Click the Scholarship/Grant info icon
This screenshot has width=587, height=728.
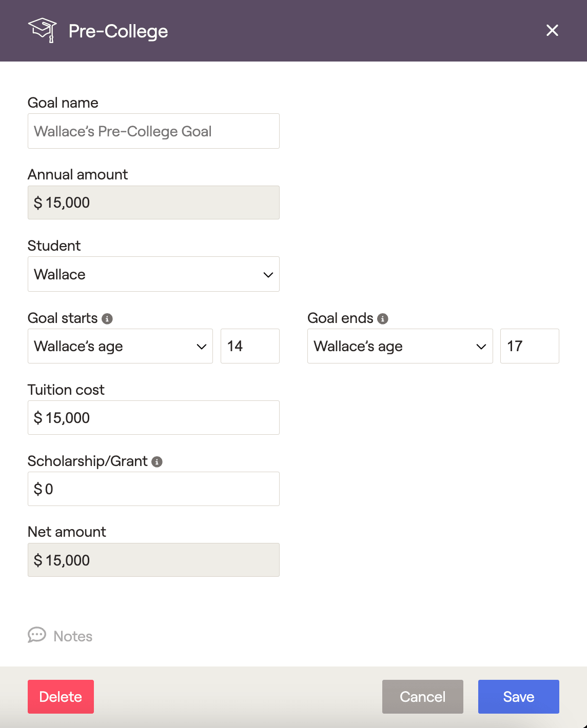click(157, 462)
